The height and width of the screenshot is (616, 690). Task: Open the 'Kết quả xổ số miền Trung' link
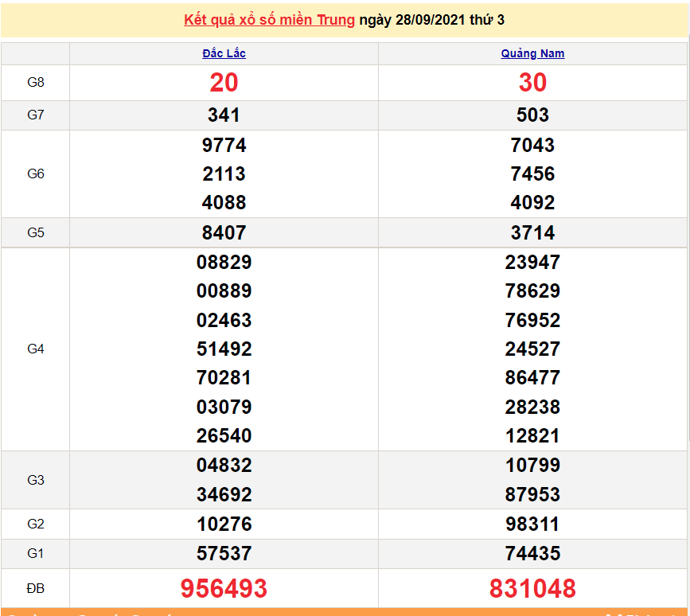269,20
